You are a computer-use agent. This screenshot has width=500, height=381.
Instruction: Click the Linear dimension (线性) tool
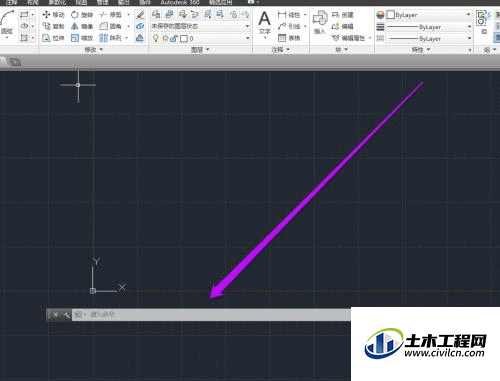[289, 15]
